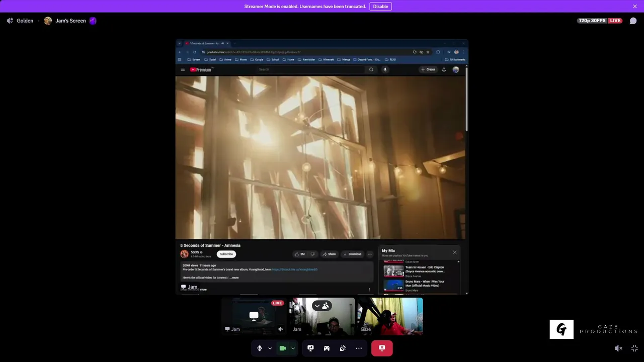This screenshot has width=644, height=362.
Task: Select Jam's LIVE stream tile
Action: [254, 316]
